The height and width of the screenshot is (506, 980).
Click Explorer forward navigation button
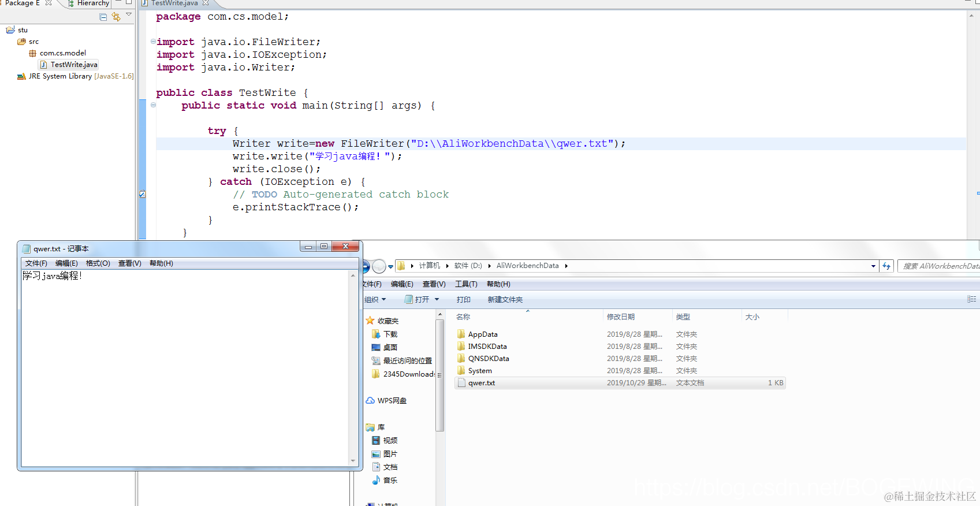(379, 266)
